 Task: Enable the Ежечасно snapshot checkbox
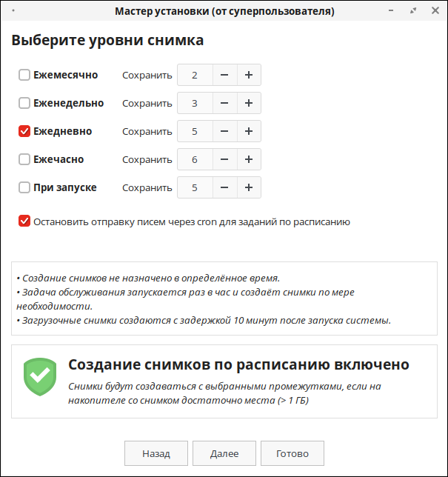[x=24, y=159]
